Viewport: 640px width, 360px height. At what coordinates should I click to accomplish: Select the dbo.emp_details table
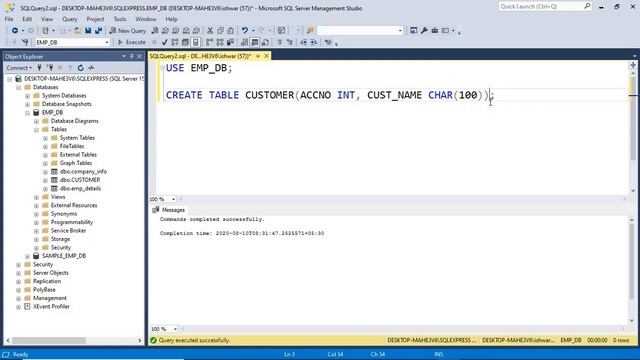click(80, 189)
